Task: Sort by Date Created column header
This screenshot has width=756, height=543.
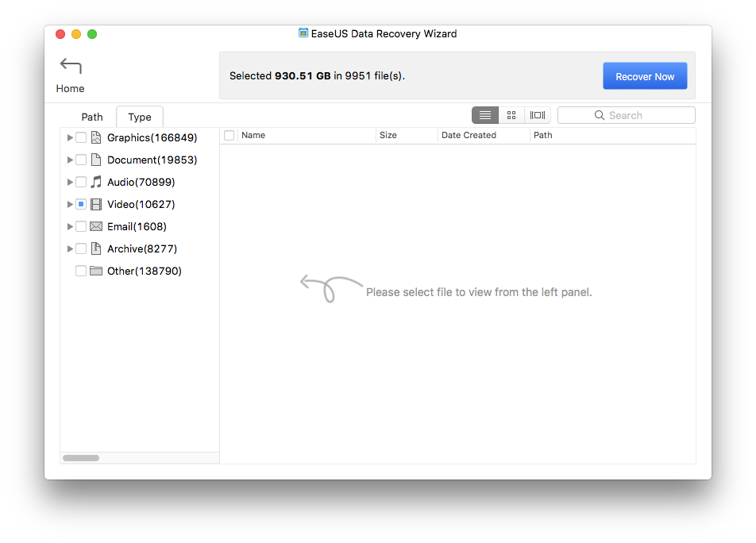Action: click(x=484, y=136)
